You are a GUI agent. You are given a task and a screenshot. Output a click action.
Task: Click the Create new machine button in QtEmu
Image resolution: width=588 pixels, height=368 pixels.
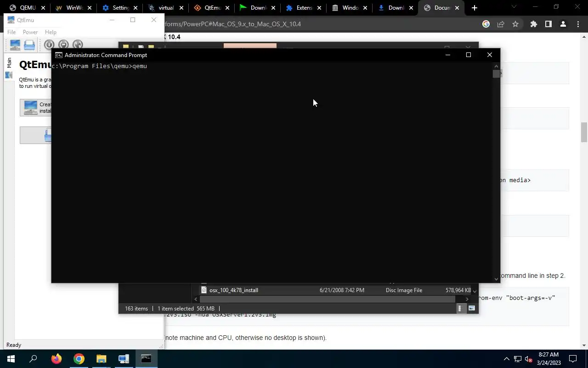click(36, 108)
